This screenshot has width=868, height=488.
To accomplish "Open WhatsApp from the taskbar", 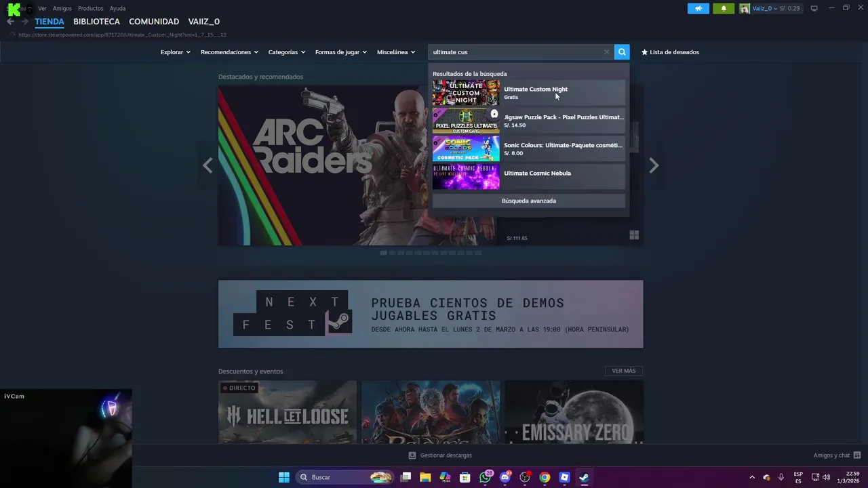I will click(x=485, y=477).
